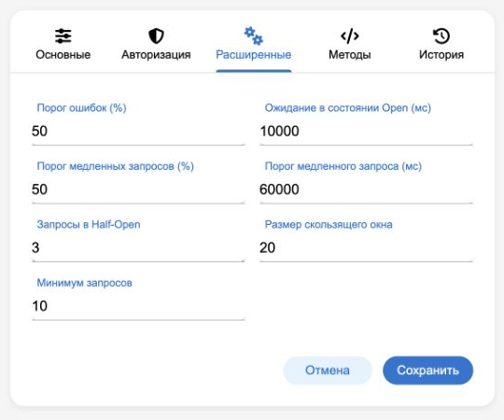Viewport: 504px width, 420px height.
Task: Go to the Методы tab label
Action: (350, 55)
